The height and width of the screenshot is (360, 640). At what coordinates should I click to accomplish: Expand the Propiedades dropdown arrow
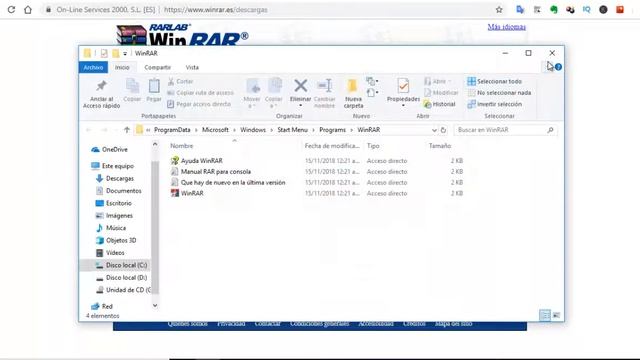(x=403, y=106)
